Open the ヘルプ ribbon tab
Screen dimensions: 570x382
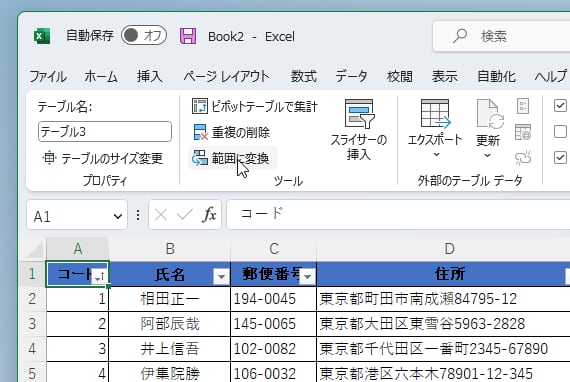pos(551,77)
